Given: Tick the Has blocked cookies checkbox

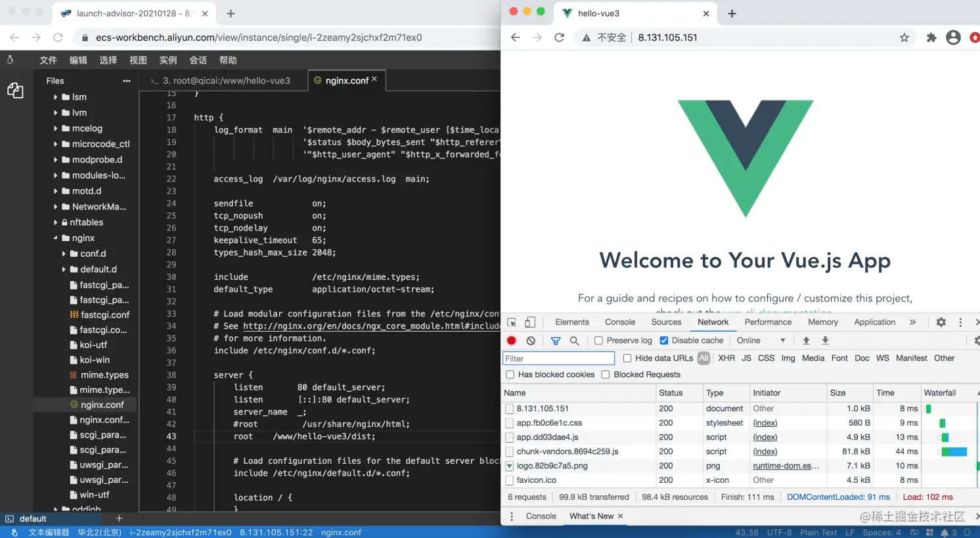Looking at the screenshot, I should 510,374.
